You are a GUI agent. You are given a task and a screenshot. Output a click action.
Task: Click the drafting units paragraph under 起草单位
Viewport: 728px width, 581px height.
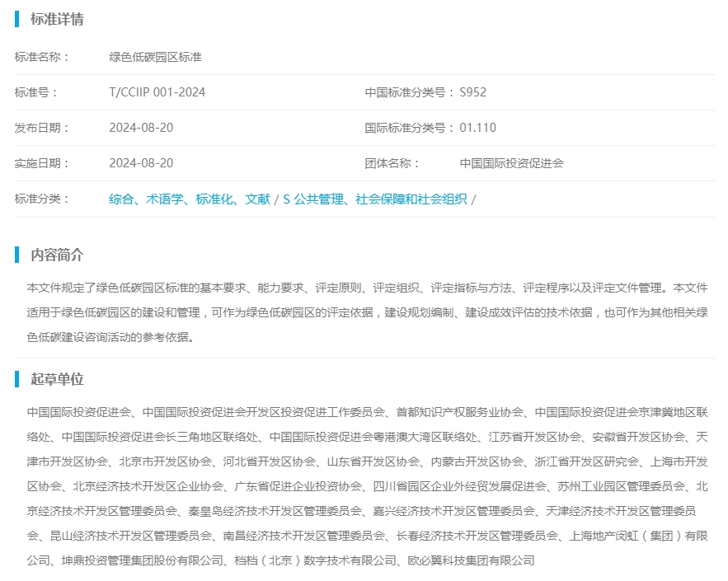pyautogui.click(x=367, y=485)
